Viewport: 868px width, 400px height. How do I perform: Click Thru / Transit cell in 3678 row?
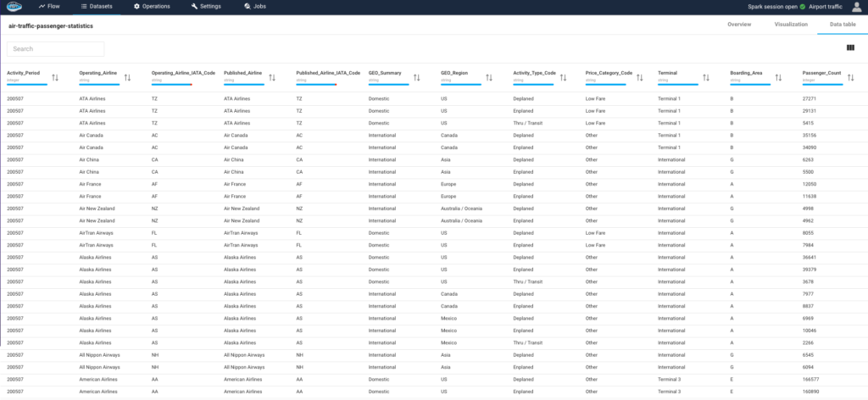pos(526,281)
